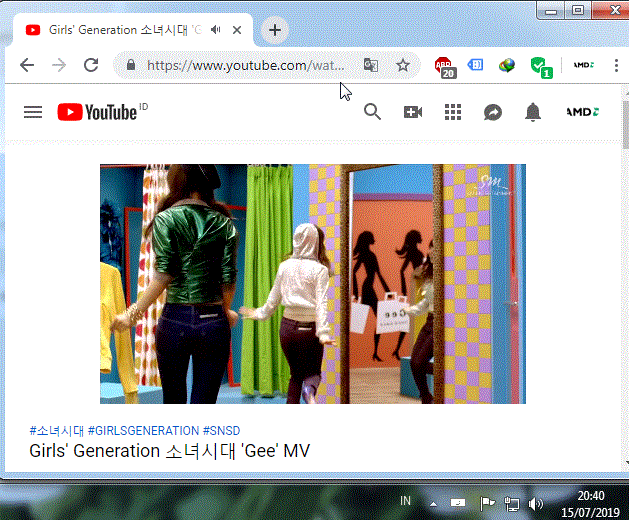Open the keyboard tray icon
Image resolution: width=629 pixels, height=520 pixels.
point(458,503)
